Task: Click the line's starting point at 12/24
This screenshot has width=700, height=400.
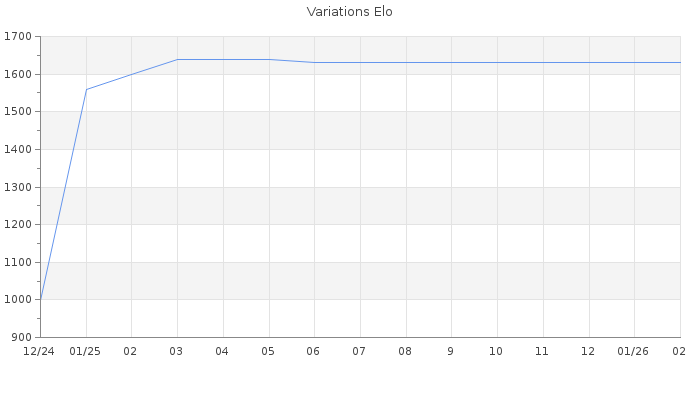Action: pos(40,299)
